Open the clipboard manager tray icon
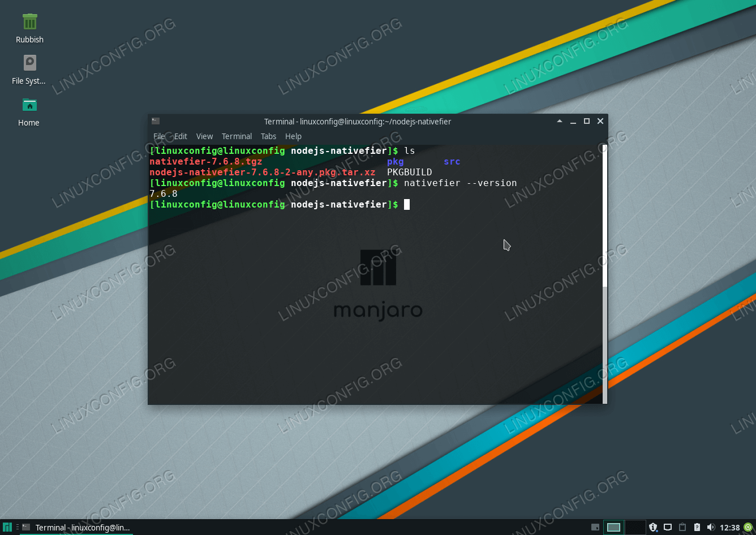756x535 pixels. 682,527
